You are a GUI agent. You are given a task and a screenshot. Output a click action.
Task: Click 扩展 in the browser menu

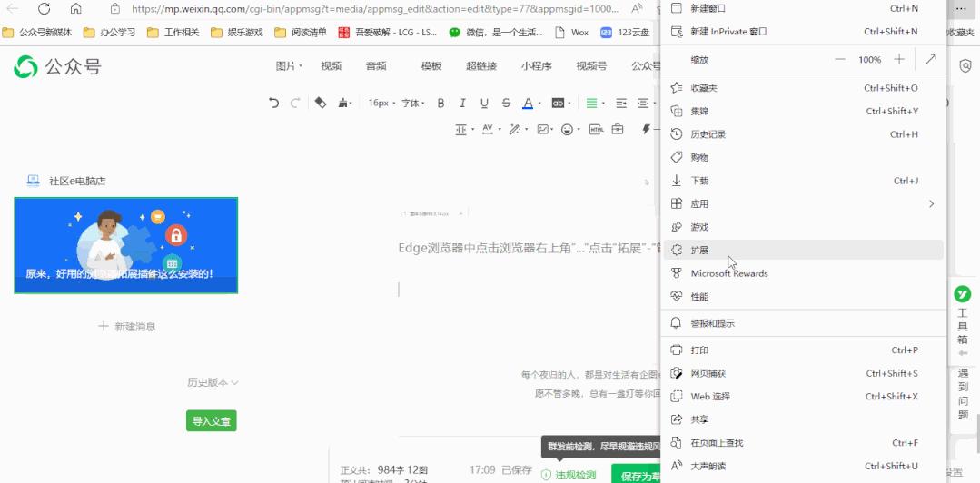[803, 250]
